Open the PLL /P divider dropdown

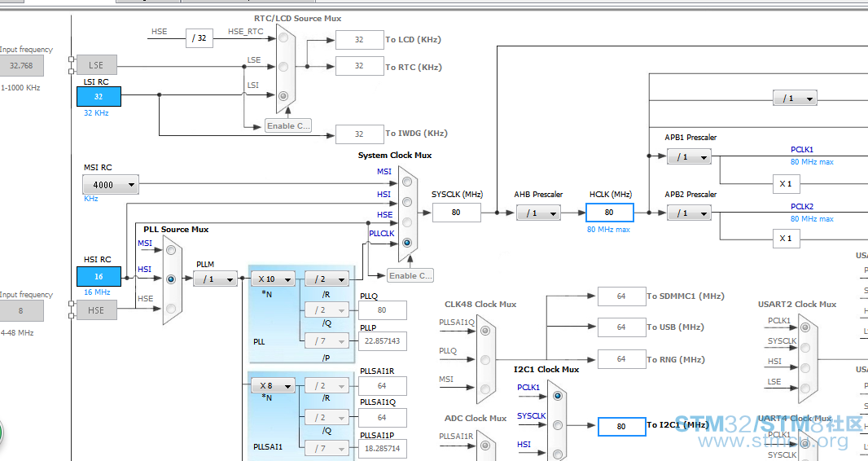pos(327,341)
